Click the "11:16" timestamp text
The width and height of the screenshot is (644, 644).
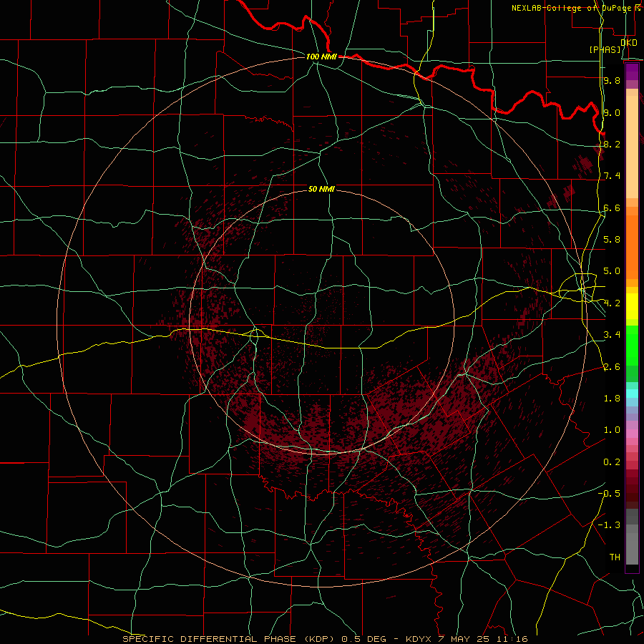point(512,639)
